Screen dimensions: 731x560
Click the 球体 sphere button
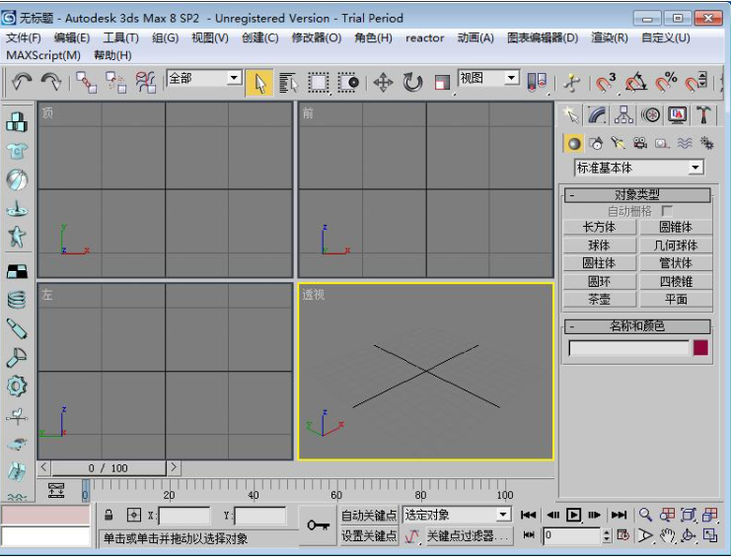pyautogui.click(x=600, y=245)
